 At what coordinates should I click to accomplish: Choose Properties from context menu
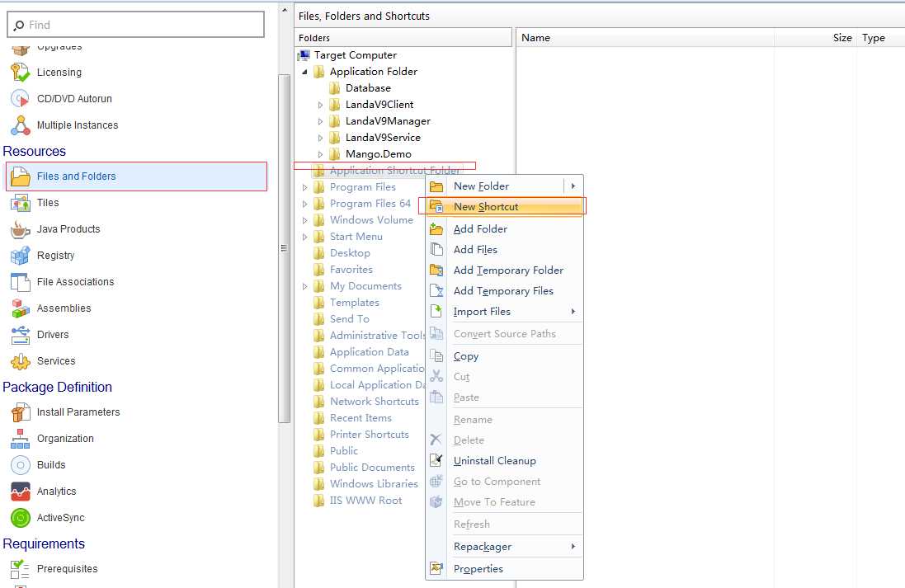click(504, 568)
